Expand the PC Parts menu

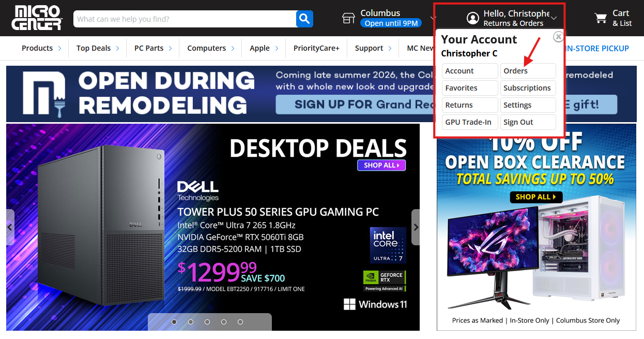pos(152,48)
